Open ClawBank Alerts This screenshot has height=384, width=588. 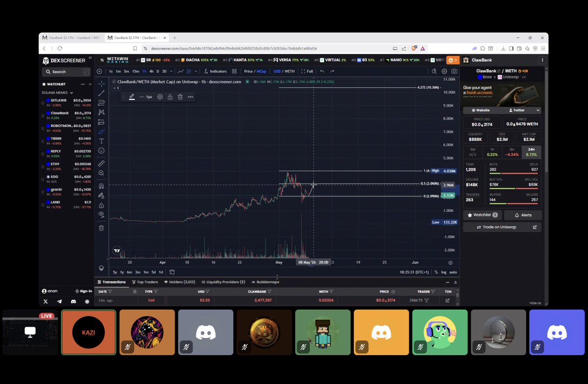[523, 215]
